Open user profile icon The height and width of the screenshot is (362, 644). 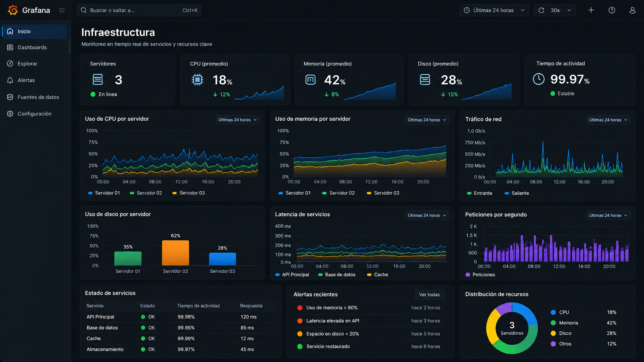click(632, 10)
